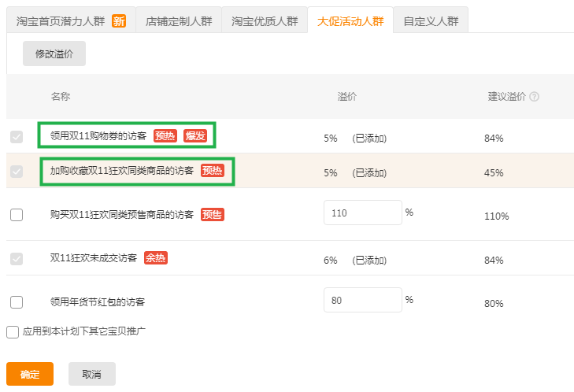Check the 领用年货节红包的访客 checkbox
This screenshot has width=574, height=392.
coord(17,302)
